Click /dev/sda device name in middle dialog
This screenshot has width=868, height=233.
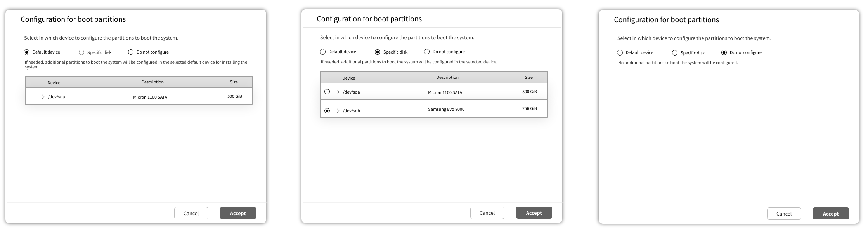click(352, 92)
